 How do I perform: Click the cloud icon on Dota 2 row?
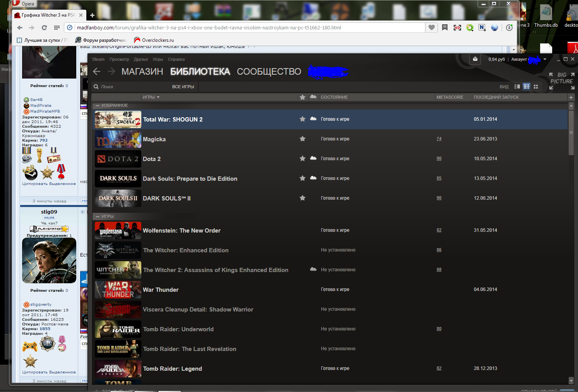point(313,158)
